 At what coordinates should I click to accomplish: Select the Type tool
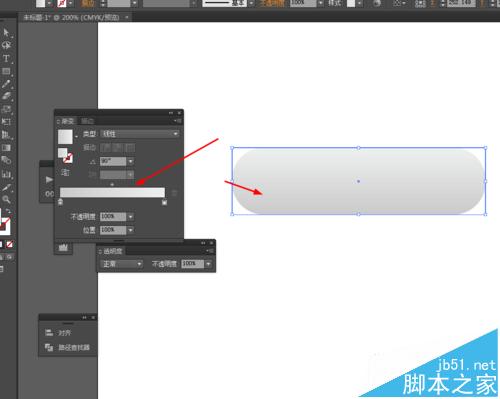(6, 58)
